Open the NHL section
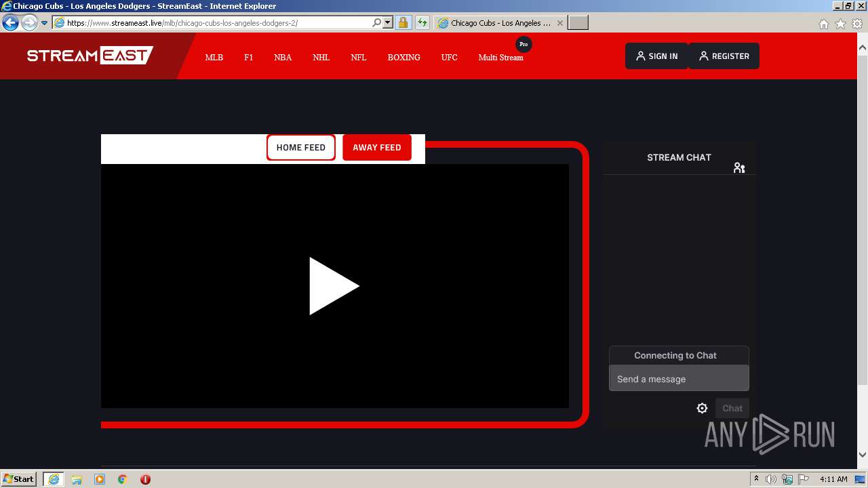 point(321,58)
